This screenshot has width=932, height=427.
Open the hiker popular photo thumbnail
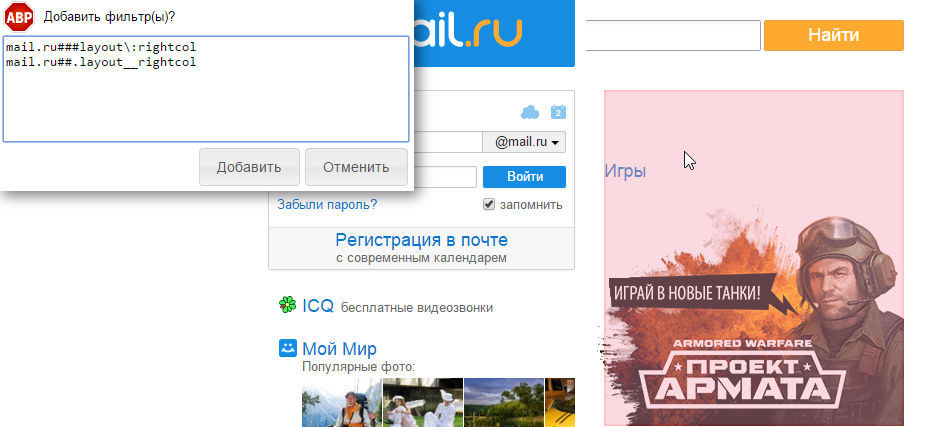342,403
